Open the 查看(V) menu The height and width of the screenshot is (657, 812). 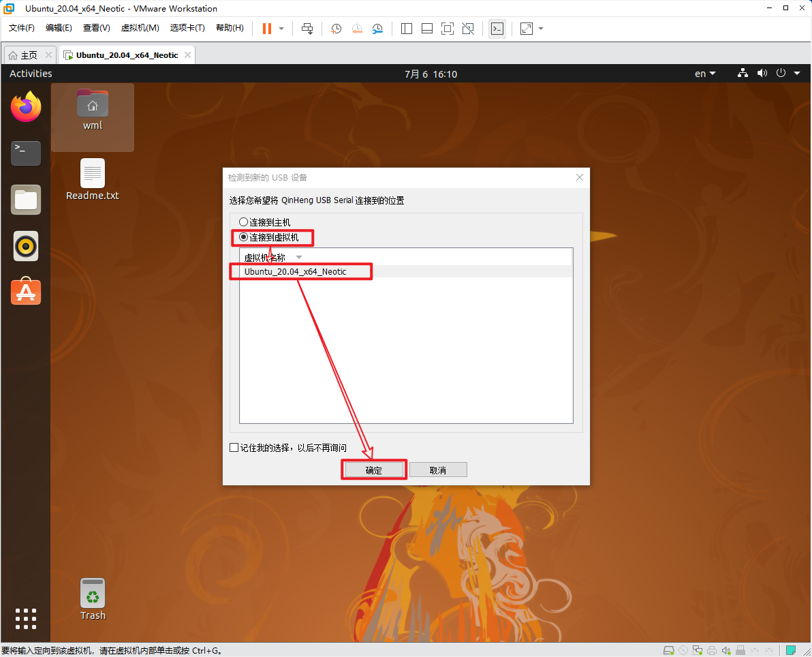click(x=96, y=28)
